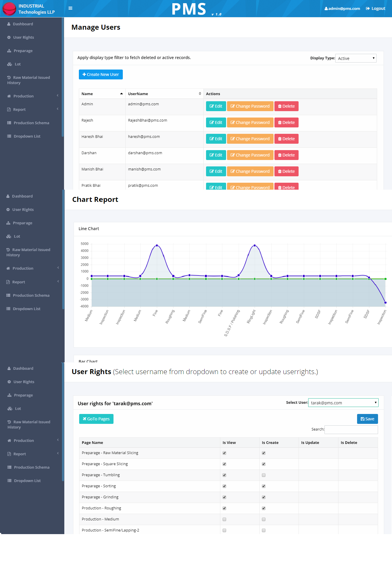The width and height of the screenshot is (392, 576).
Task: Edit the Haresh Bhai user
Action: [x=216, y=139]
